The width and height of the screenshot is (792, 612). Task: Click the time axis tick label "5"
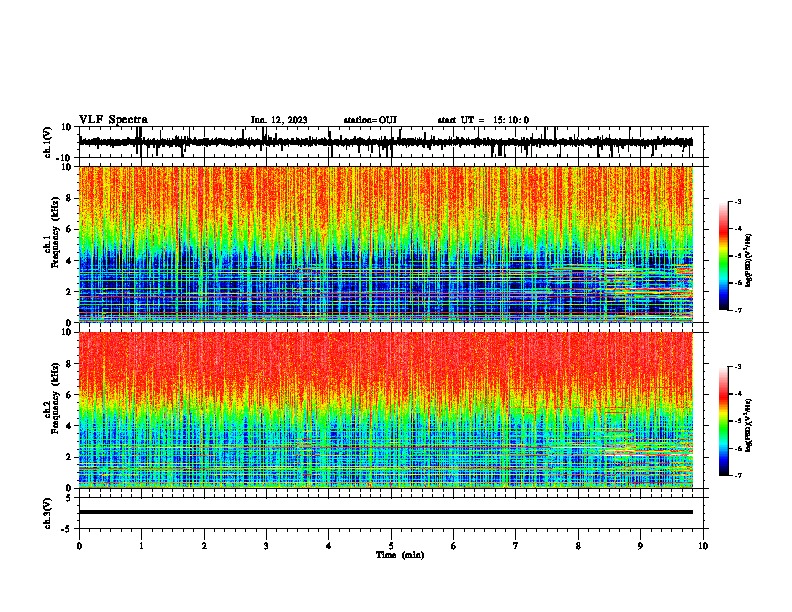391,546
